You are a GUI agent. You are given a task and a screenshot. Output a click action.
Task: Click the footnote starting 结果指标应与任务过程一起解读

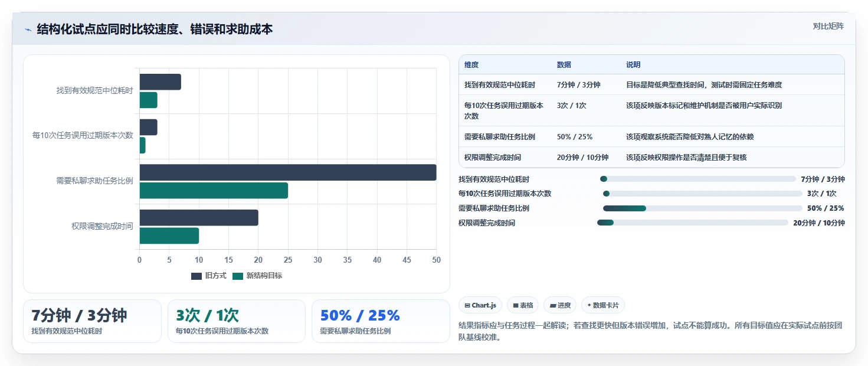coord(651,332)
